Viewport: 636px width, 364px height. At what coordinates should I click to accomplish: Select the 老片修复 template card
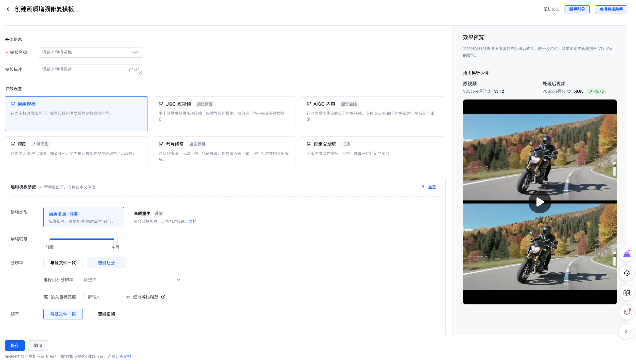(224, 153)
